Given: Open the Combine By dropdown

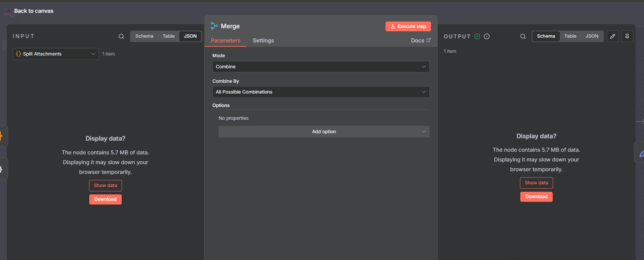Looking at the screenshot, I should coord(320,92).
